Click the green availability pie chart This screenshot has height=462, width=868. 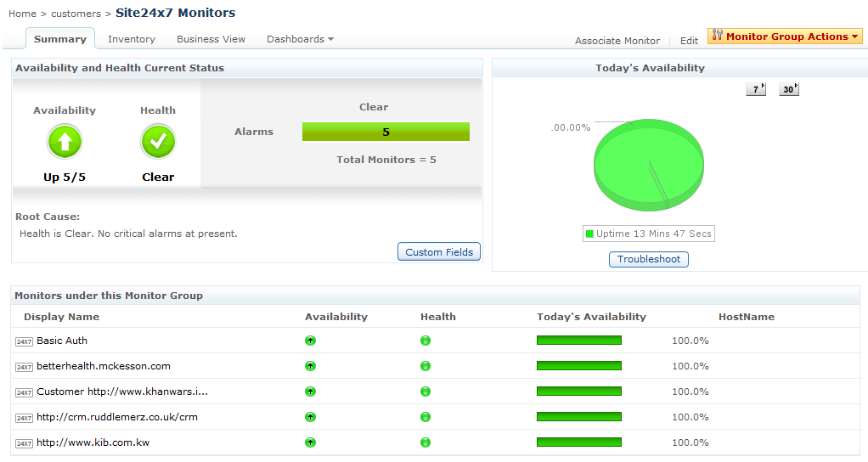coord(649,165)
